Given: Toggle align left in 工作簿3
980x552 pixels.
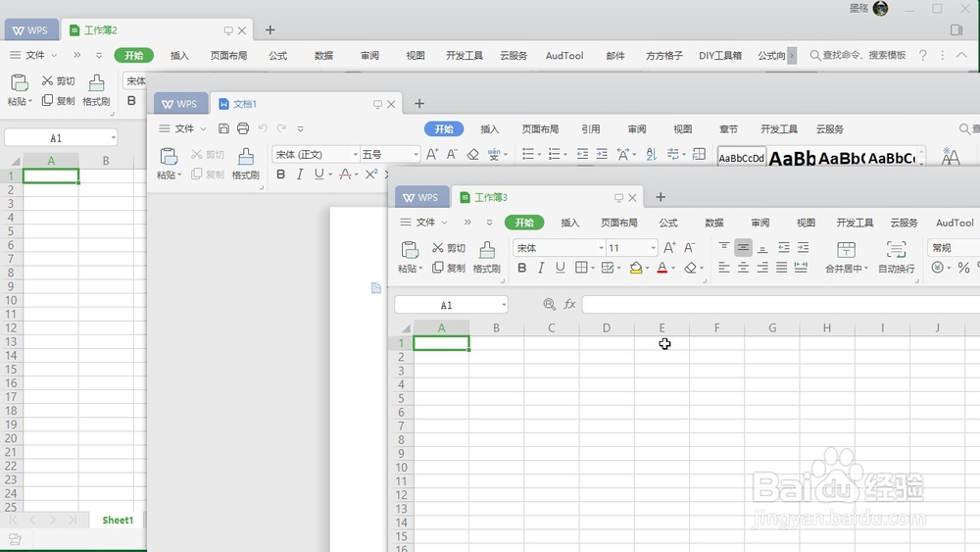Looking at the screenshot, I should tap(724, 269).
